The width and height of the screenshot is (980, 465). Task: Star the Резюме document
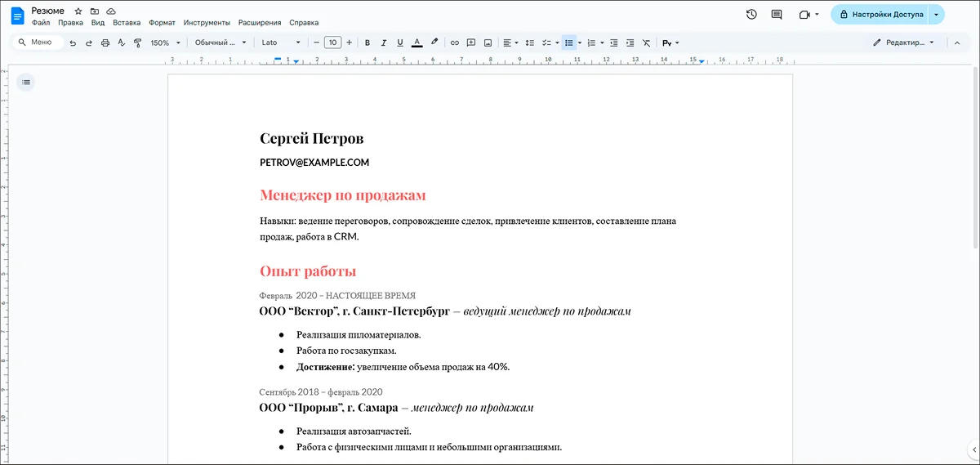(x=78, y=11)
